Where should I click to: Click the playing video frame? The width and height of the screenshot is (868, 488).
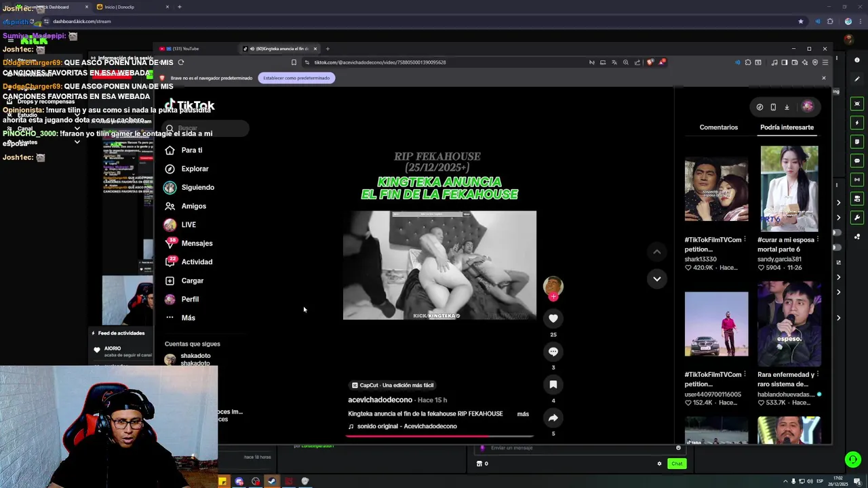(x=439, y=265)
